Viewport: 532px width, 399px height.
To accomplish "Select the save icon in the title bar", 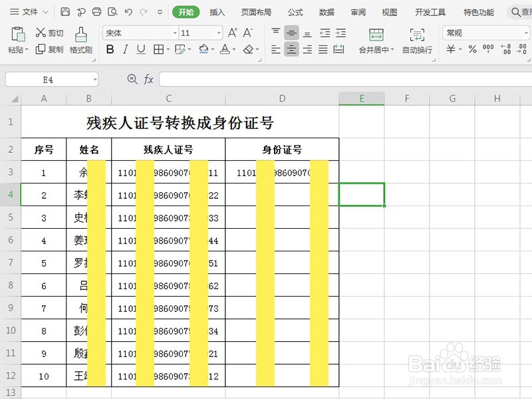I will [x=65, y=11].
